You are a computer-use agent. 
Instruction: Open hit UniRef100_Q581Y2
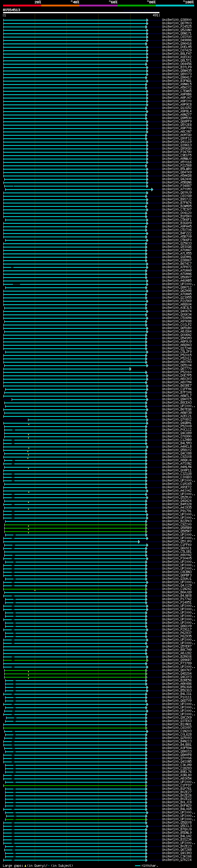point(176,450)
